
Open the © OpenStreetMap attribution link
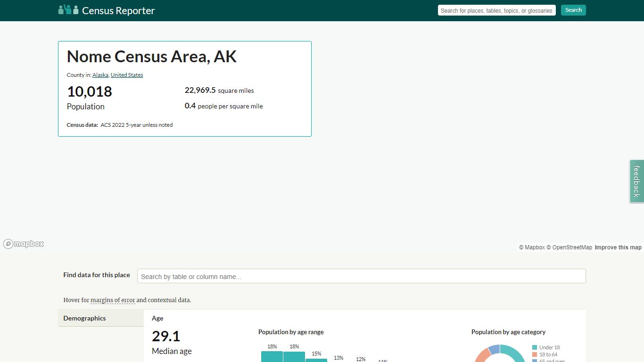(569, 247)
